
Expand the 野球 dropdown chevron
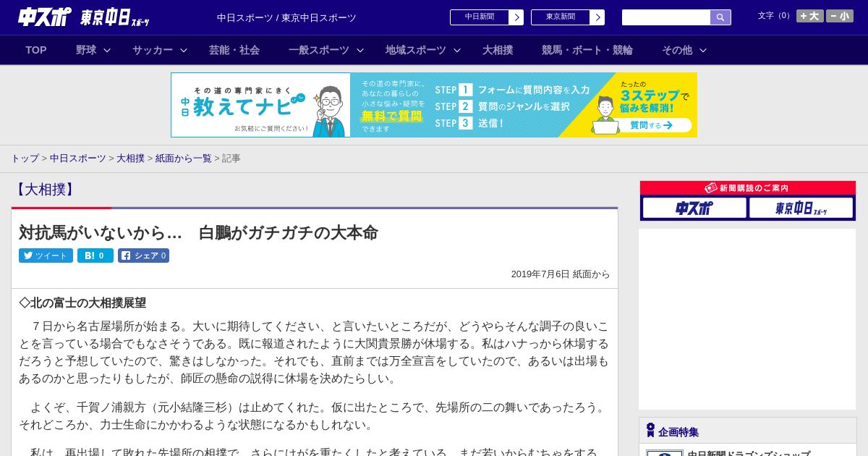(107, 50)
